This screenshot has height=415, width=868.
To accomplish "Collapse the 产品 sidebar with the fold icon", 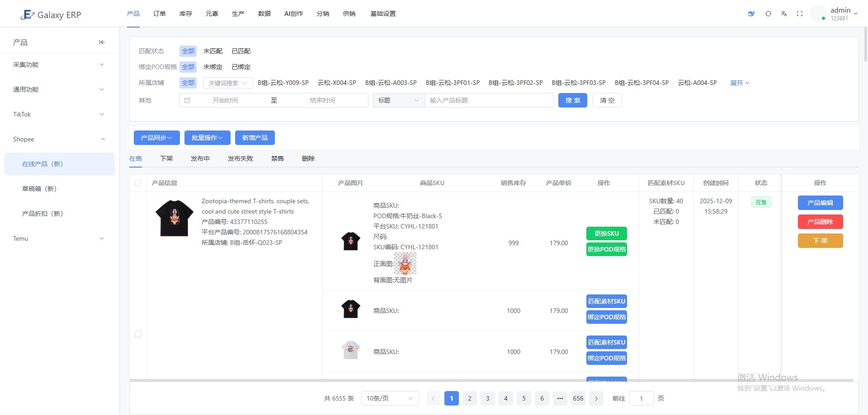I will (x=102, y=42).
